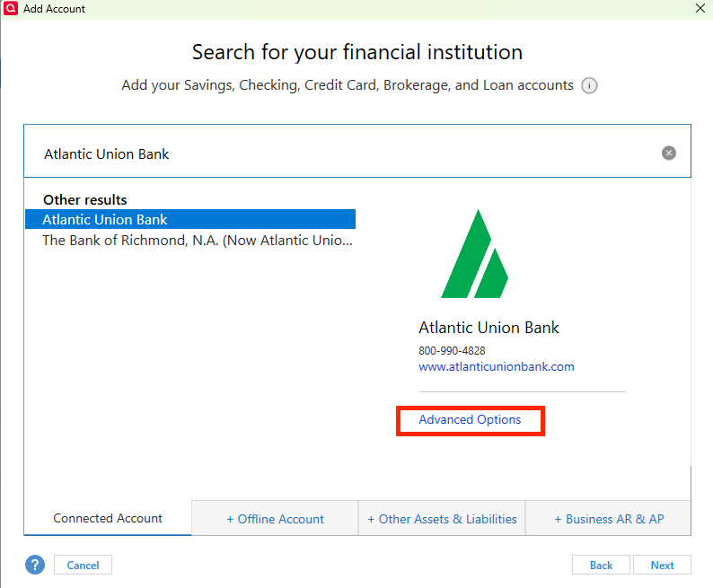Viewport: 713px width, 588px height.
Task: Open the Business AR & AP tab
Action: (609, 519)
